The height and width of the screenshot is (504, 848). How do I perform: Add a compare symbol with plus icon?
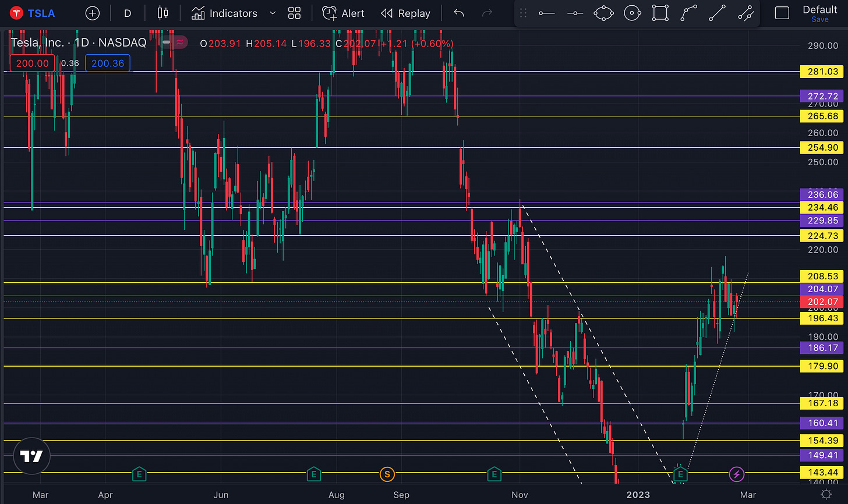click(x=92, y=13)
